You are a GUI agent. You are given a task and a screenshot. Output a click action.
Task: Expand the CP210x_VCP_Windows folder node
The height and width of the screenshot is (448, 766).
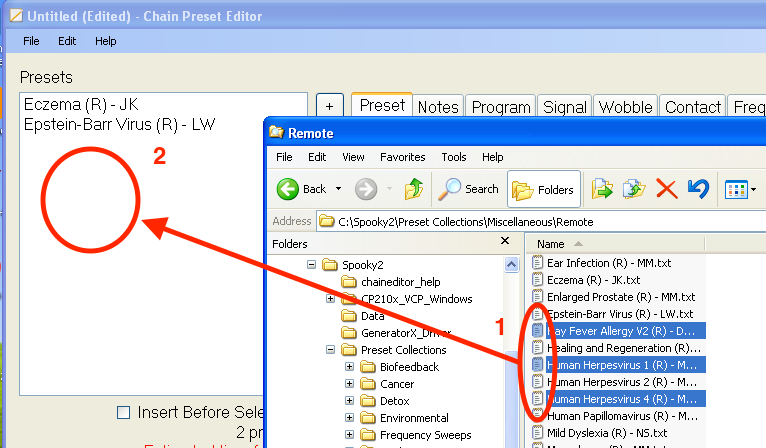330,299
